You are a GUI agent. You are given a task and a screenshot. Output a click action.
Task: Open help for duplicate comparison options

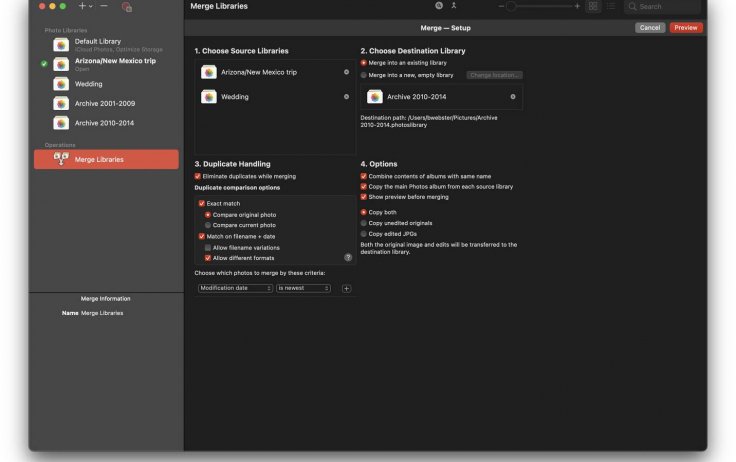pyautogui.click(x=348, y=257)
